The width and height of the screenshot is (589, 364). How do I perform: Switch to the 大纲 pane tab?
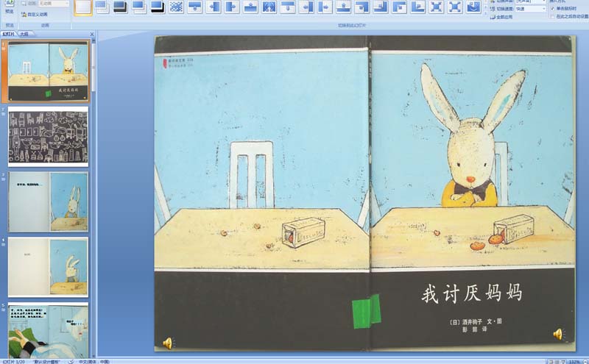coord(24,34)
